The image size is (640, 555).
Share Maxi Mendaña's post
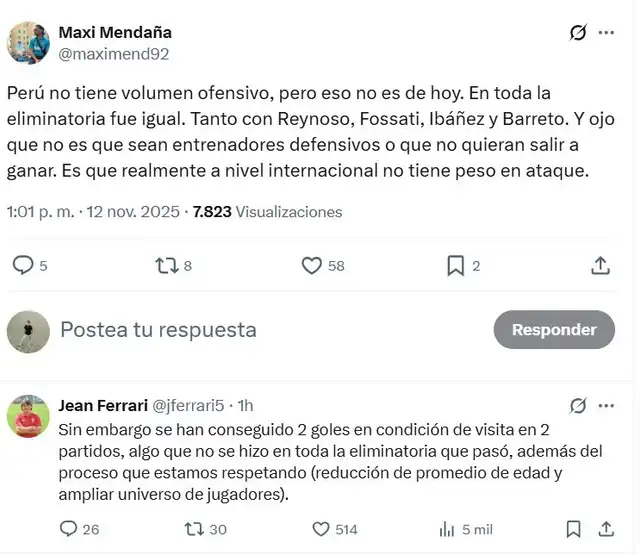pos(600,265)
